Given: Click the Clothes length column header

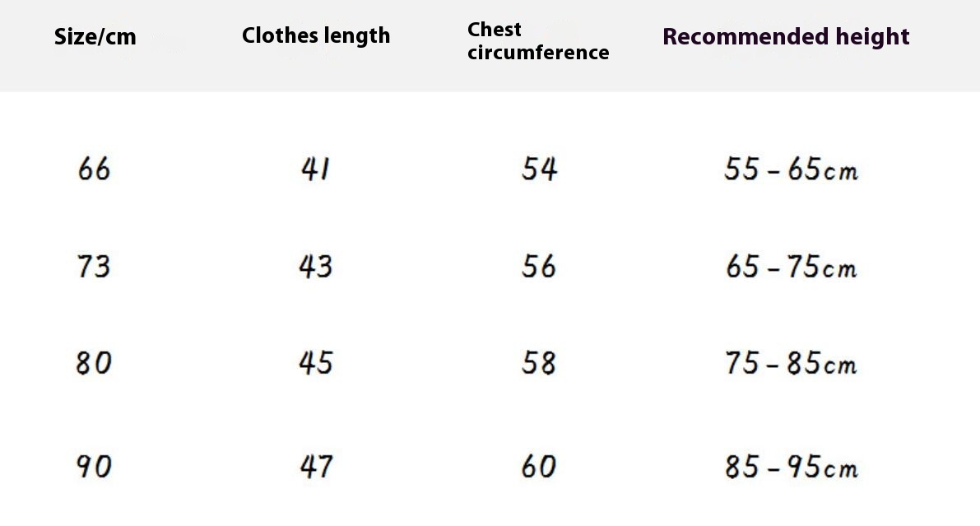Looking at the screenshot, I should pos(316,35).
